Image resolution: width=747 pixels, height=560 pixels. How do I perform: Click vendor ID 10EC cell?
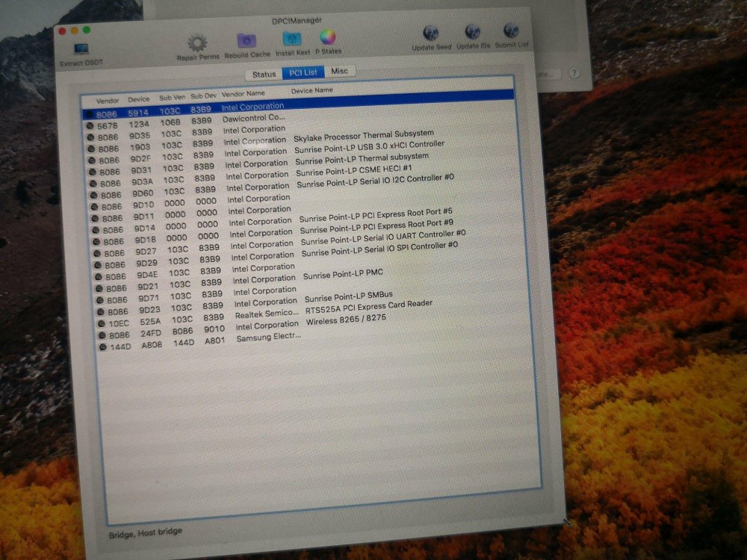pyautogui.click(x=119, y=323)
